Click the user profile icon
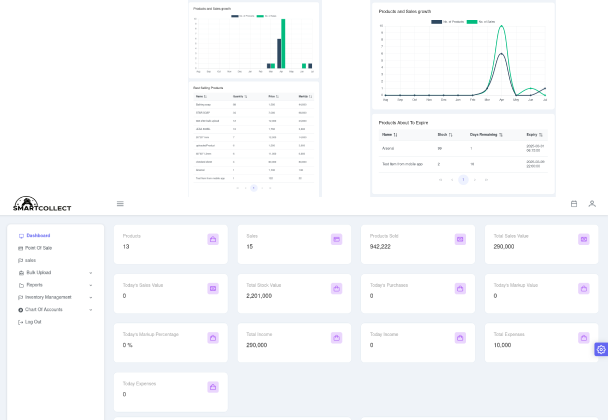Viewport: 609px width, 420px height. 592,204
